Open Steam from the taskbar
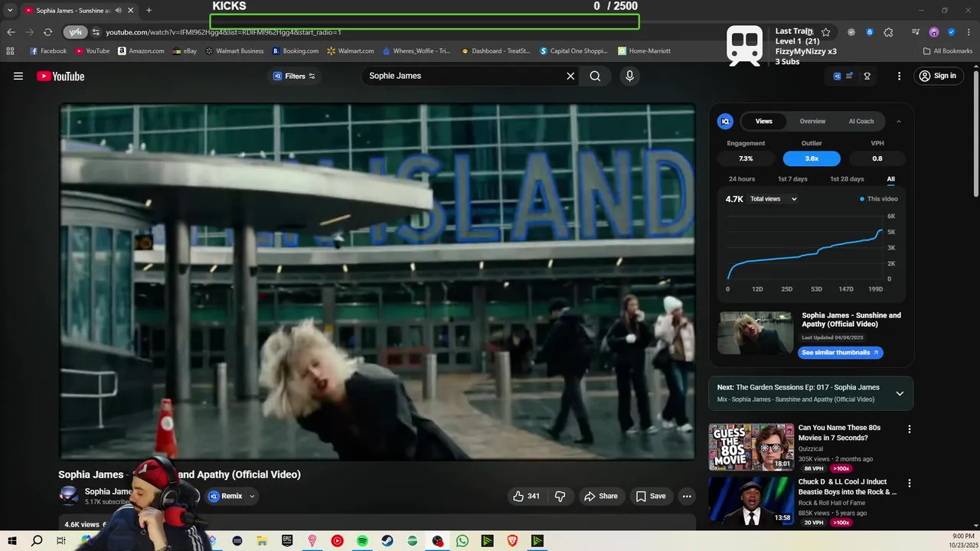980x551 pixels. pyautogui.click(x=387, y=540)
